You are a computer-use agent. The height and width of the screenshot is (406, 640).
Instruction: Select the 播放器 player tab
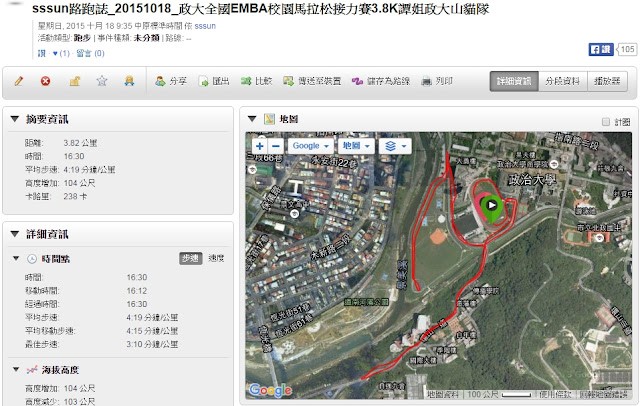click(x=607, y=81)
